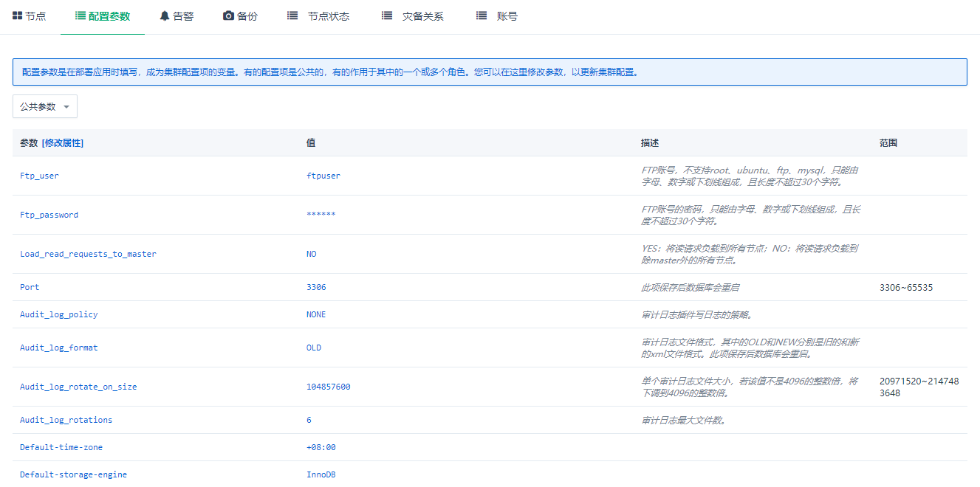980x487 pixels.
Task: Click the 审计日志最大文件数 description
Action: (684, 420)
